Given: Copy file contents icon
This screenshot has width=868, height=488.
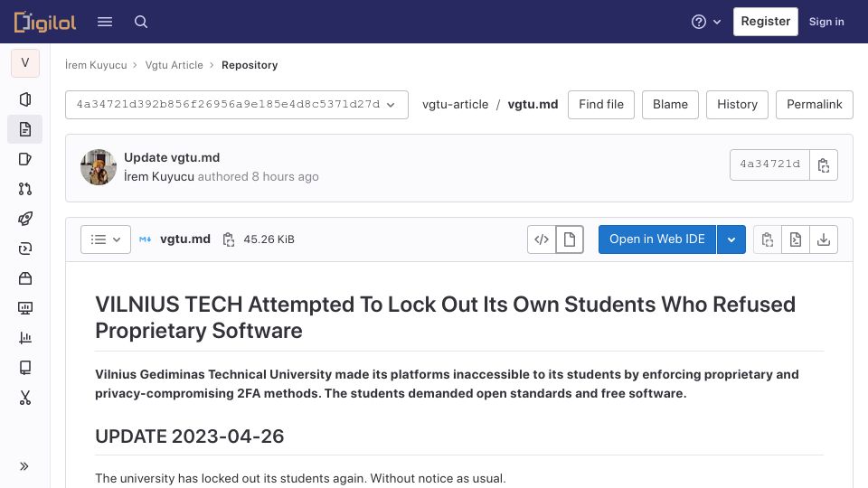Looking at the screenshot, I should (768, 239).
